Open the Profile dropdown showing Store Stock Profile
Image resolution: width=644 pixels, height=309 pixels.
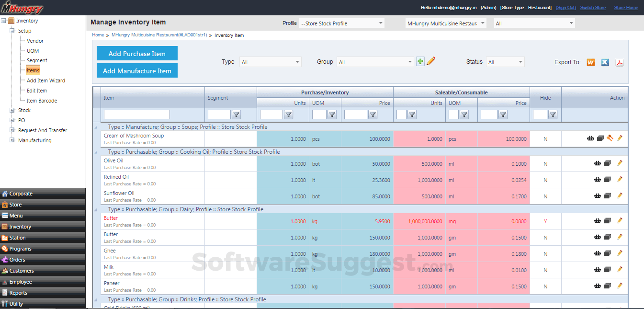[x=341, y=23]
